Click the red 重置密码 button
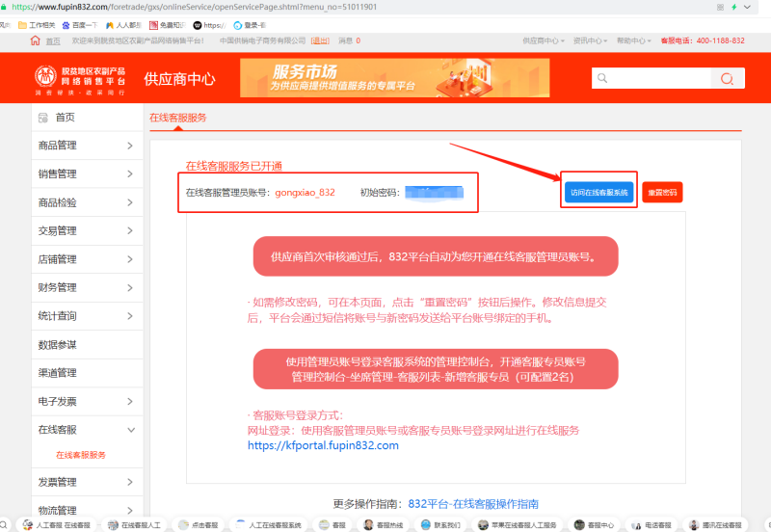Screen dimensions: 771x532 662,192
